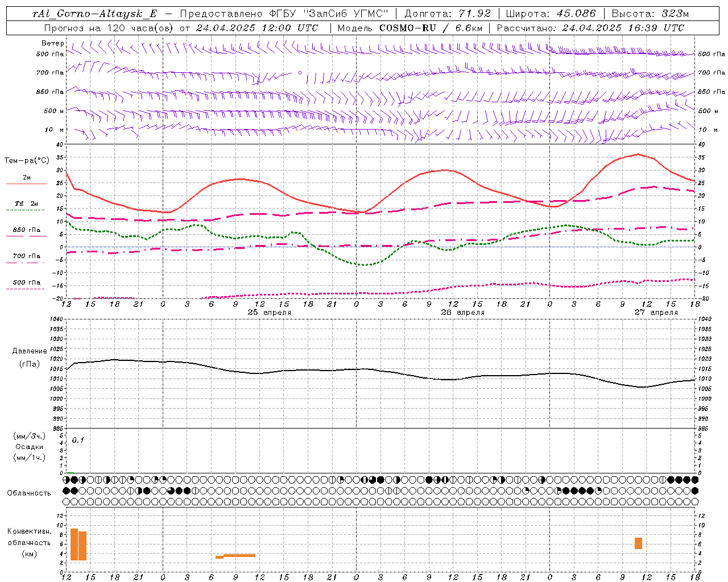Click the (гПа) unit under Давление
The image size is (728, 582).
coord(30,364)
